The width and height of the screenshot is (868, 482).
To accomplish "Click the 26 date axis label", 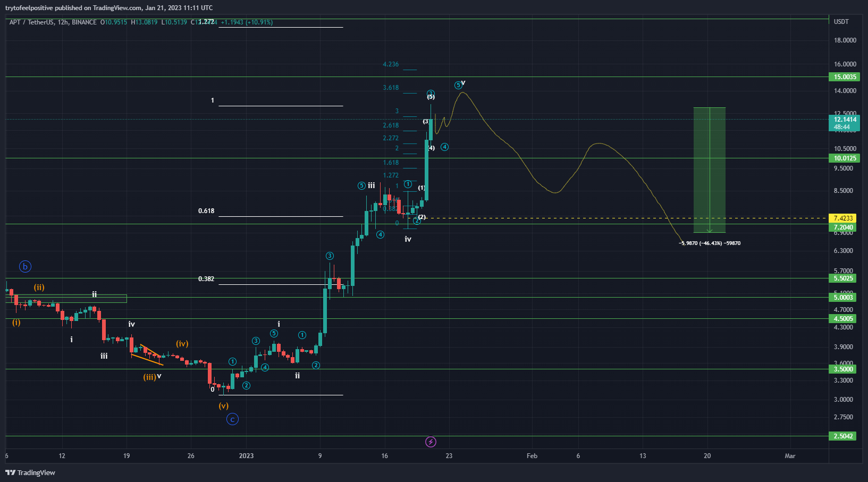I will (x=191, y=456).
